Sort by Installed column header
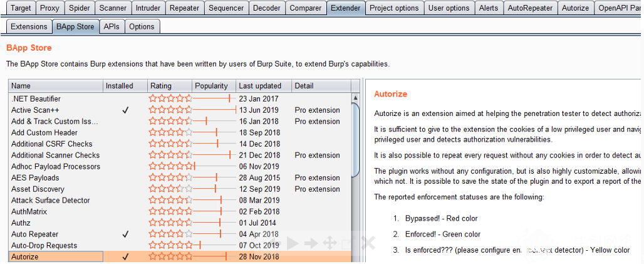 [x=125, y=86]
